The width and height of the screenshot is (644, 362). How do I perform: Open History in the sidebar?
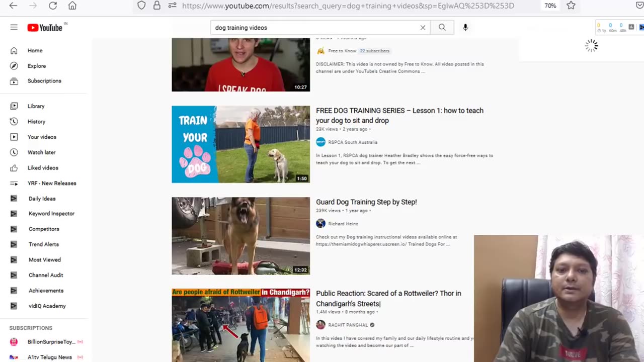36,122
